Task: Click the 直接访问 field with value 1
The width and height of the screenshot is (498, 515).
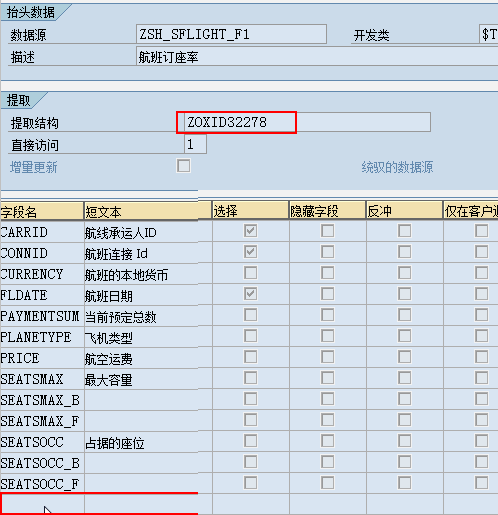Action: tap(195, 144)
